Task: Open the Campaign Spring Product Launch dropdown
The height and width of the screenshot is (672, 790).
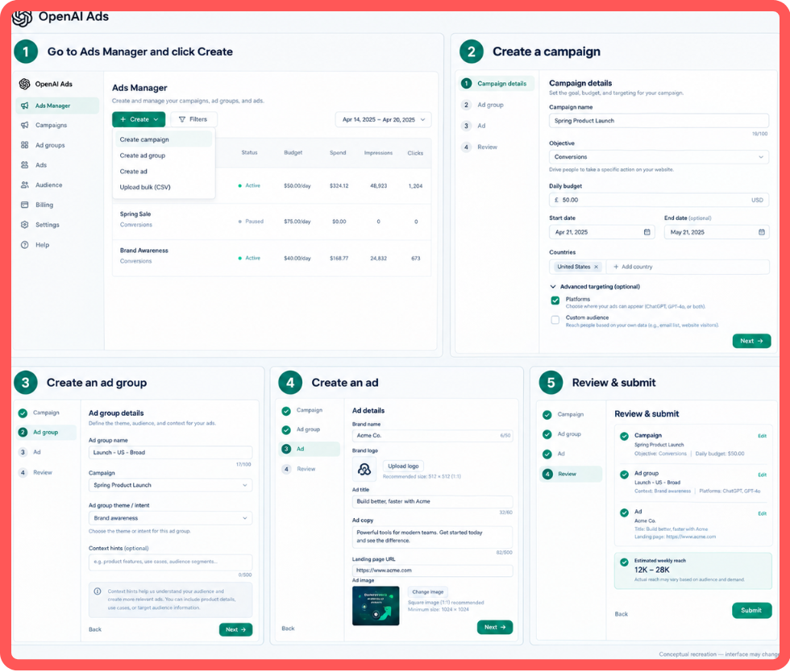Action: pyautogui.click(x=170, y=485)
